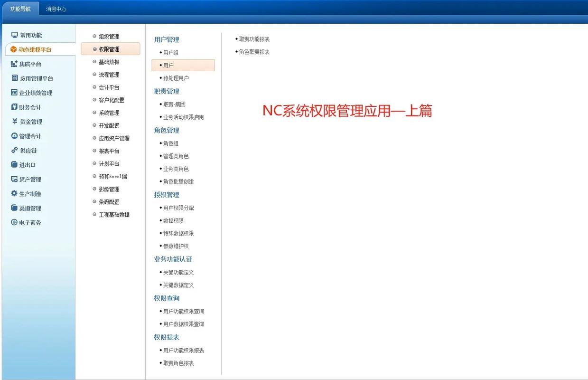
Task: Open the 管理类角色 link
Action: (x=176, y=156)
